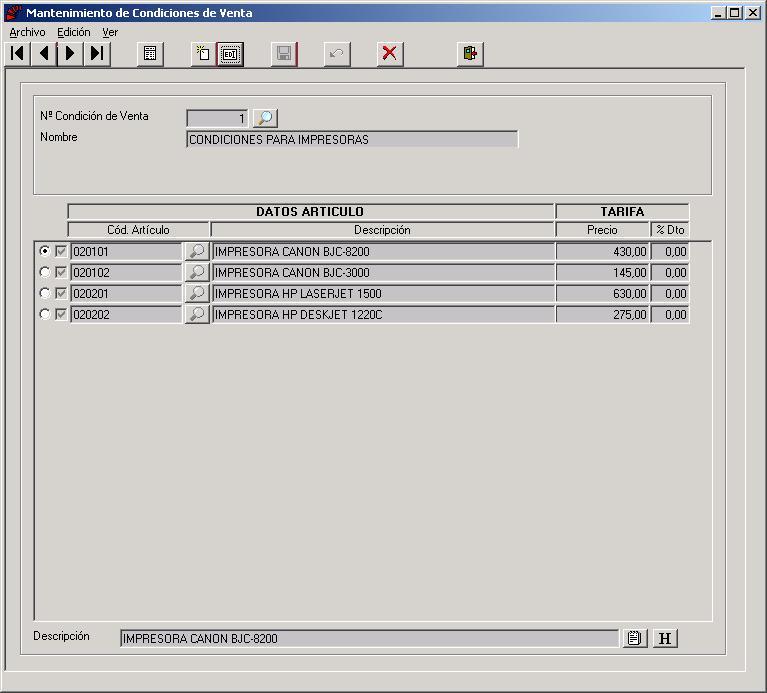This screenshot has width=767, height=693.
Task: Toggle checkbox for article 020201
Action: tap(61, 293)
